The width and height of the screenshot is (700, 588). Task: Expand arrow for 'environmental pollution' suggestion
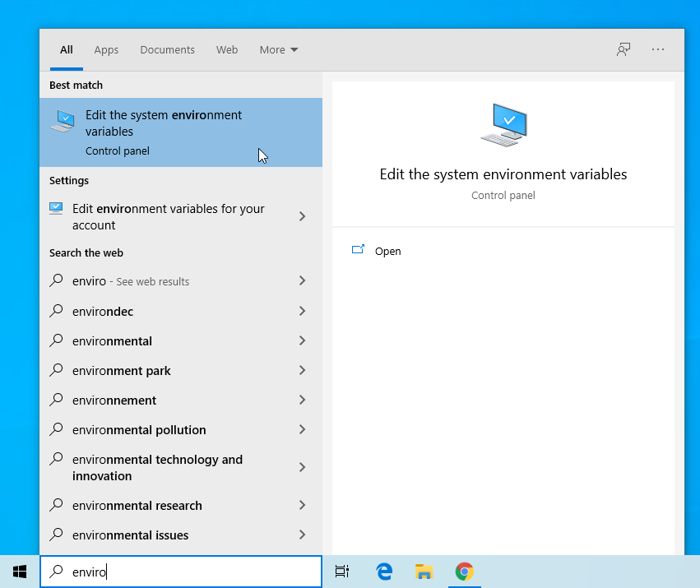click(x=302, y=429)
